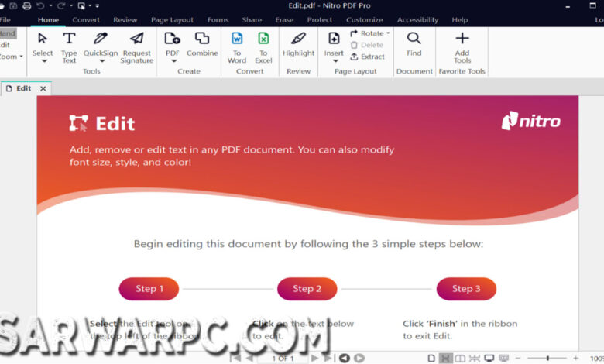Switch to the Home ribbon tab

[48, 19]
